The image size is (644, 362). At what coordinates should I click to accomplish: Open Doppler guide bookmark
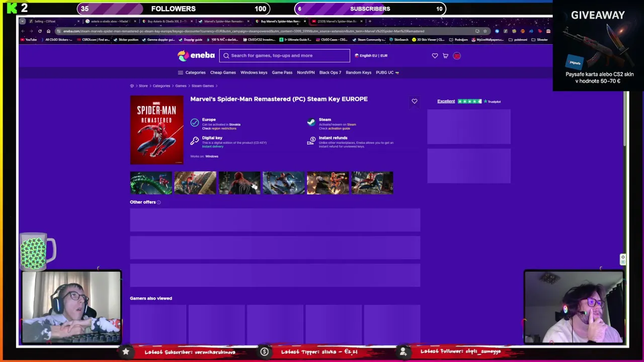click(191, 40)
